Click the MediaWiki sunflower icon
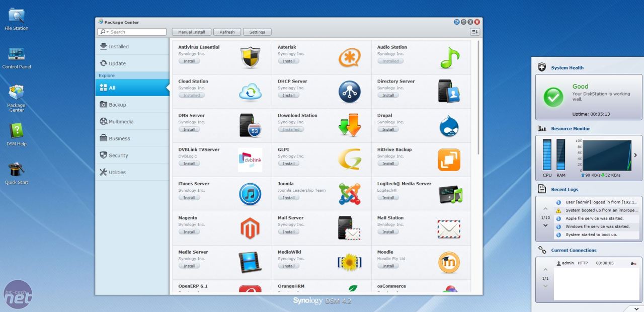This screenshot has height=312, width=644. coord(350,263)
